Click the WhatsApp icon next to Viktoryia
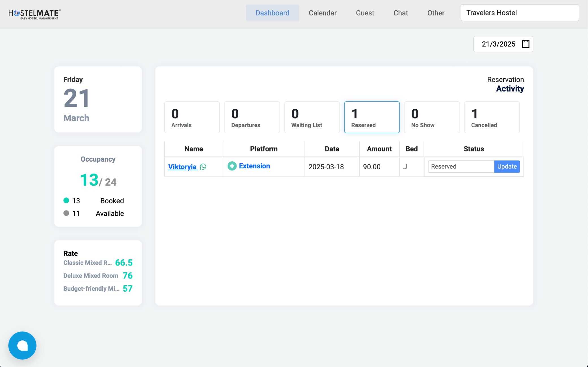 click(203, 167)
